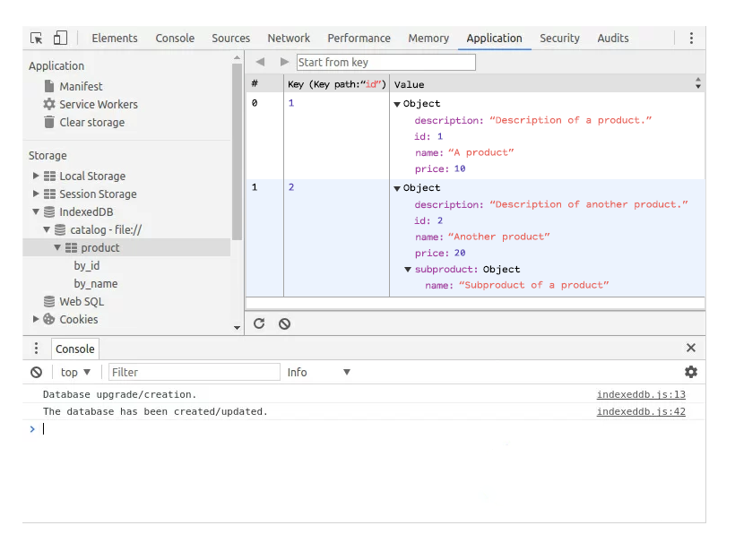
Task: Activate the inspect element picker icon
Action: [36, 38]
